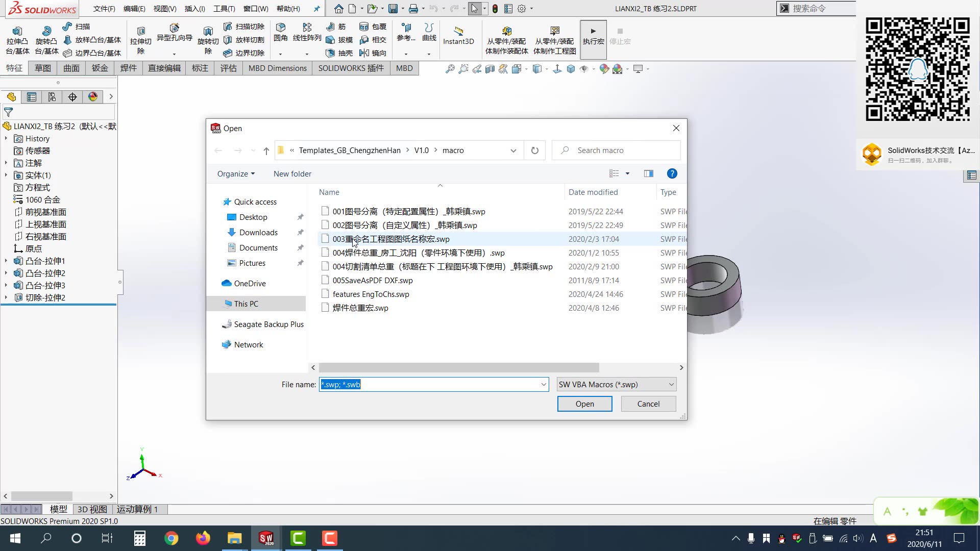The image size is (980, 551).
Task: Select file 焊件总重宏.swp
Action: click(x=360, y=308)
